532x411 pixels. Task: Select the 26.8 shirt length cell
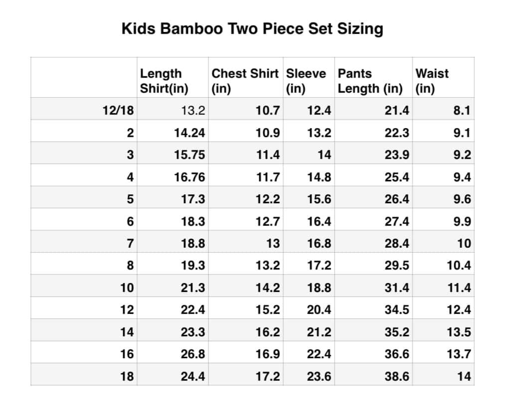tap(192, 354)
